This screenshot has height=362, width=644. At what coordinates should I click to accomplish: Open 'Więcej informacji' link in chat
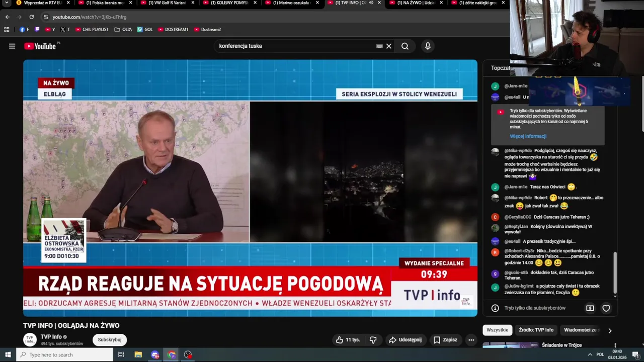click(x=528, y=136)
